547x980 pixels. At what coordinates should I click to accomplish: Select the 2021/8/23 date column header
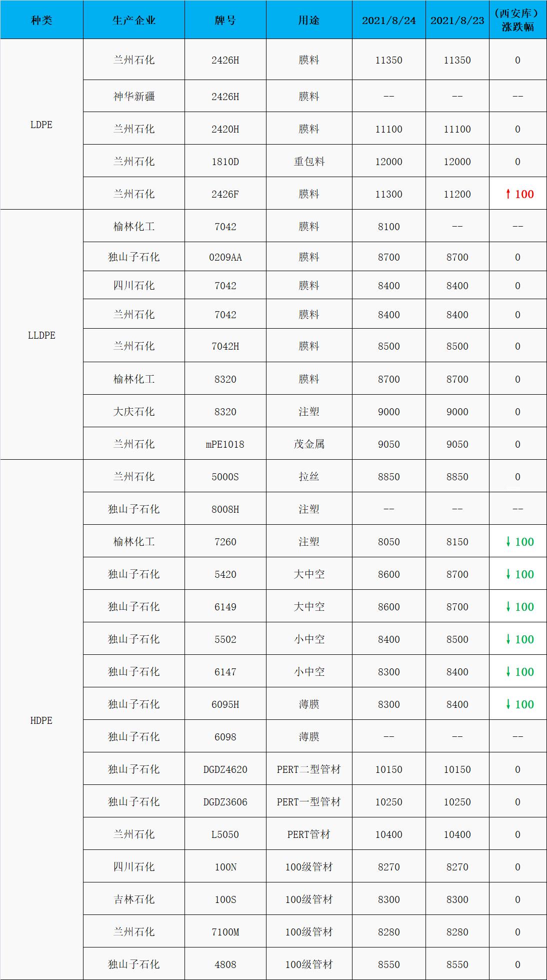457,20
